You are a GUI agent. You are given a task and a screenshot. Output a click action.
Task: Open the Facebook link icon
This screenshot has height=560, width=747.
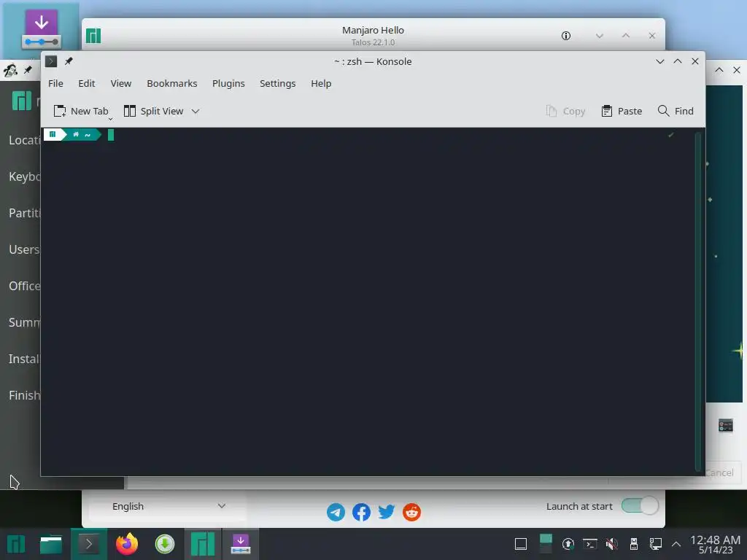point(361,513)
